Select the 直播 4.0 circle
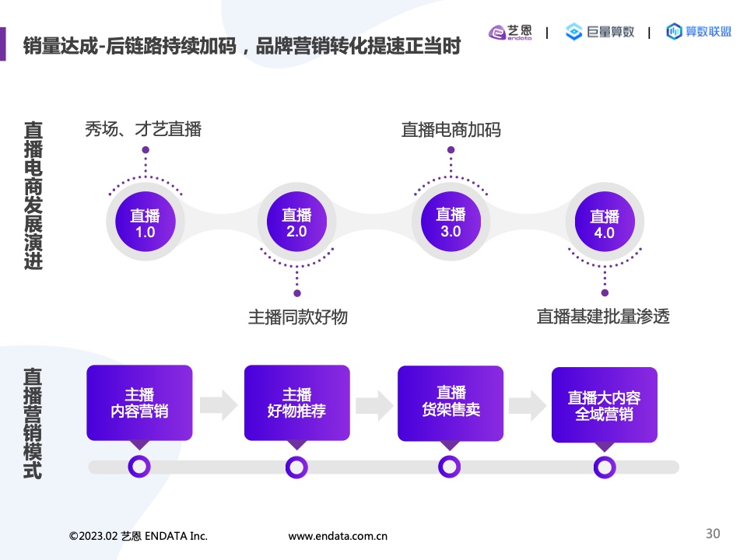 [605, 222]
